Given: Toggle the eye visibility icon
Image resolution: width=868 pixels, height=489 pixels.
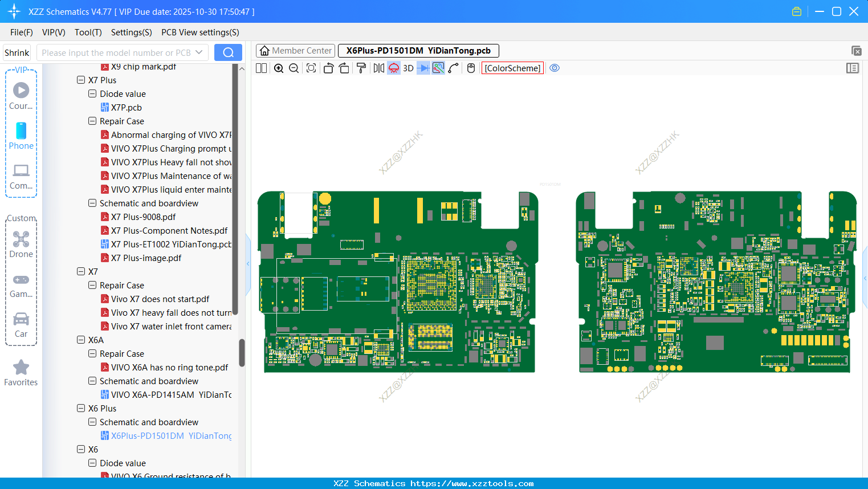Looking at the screenshot, I should pyautogui.click(x=555, y=68).
